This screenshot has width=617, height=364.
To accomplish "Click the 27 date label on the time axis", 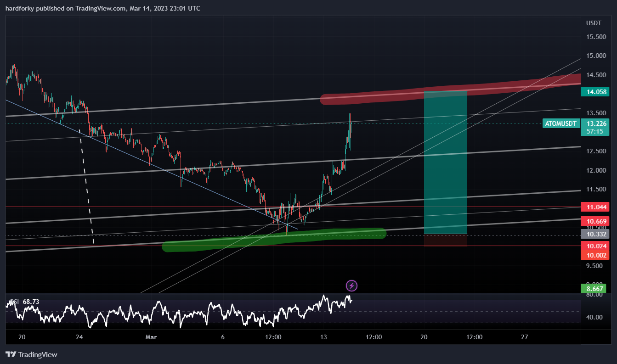I will 525,337.
